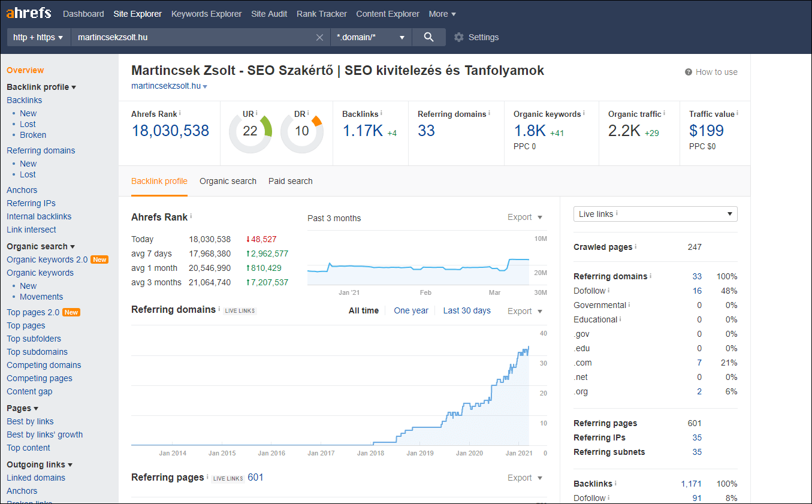Click the Referring IPs count 35
The image size is (812, 504).
pyautogui.click(x=697, y=437)
